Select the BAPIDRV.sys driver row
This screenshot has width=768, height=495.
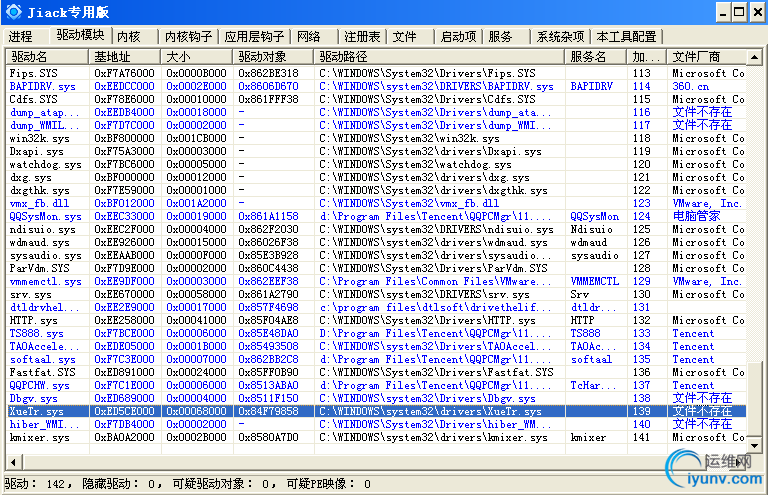click(x=376, y=86)
